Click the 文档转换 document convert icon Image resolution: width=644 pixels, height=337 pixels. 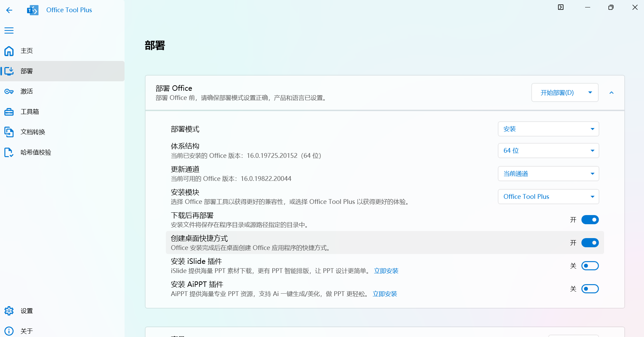click(9, 132)
